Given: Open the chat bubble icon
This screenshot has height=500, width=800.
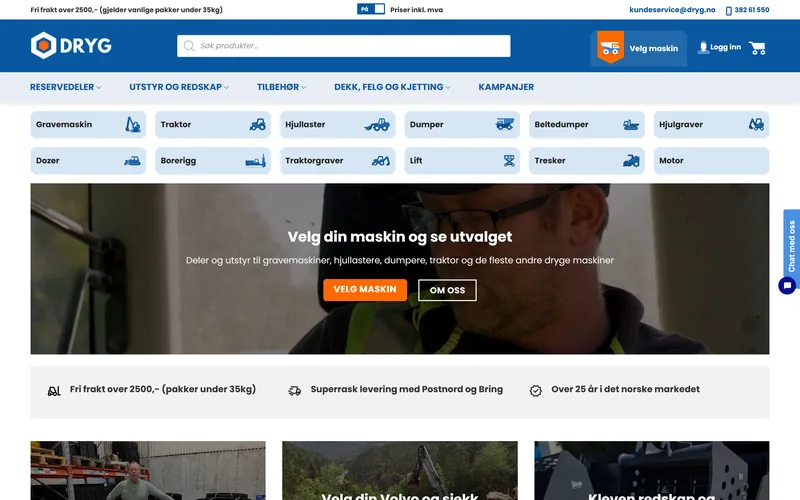Looking at the screenshot, I should point(787,285).
